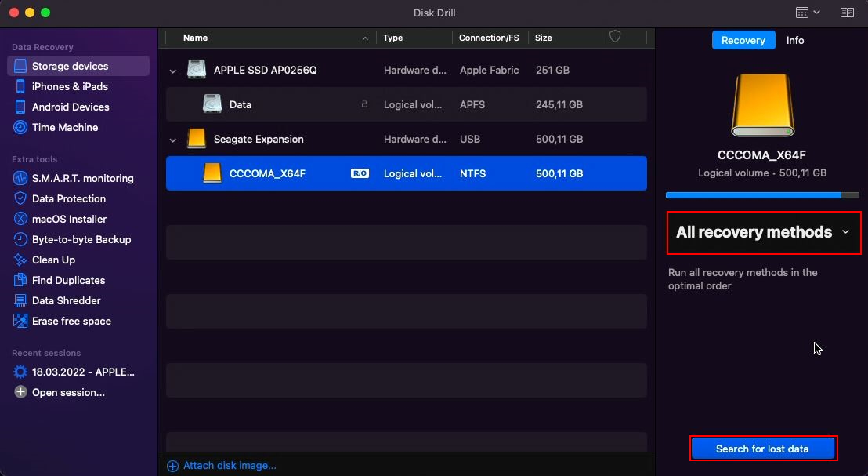
Task: Click the Open session... label
Action: [x=68, y=392]
